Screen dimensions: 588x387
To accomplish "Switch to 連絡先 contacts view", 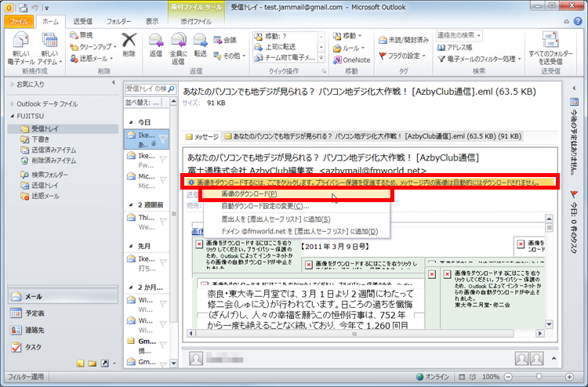I will pos(63,331).
